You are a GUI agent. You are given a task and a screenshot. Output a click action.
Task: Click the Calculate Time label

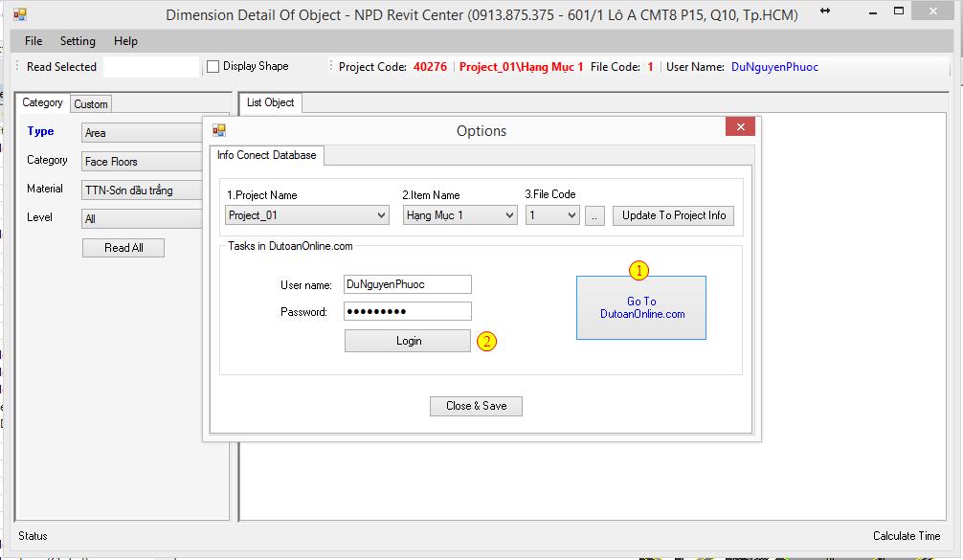pyautogui.click(x=907, y=536)
